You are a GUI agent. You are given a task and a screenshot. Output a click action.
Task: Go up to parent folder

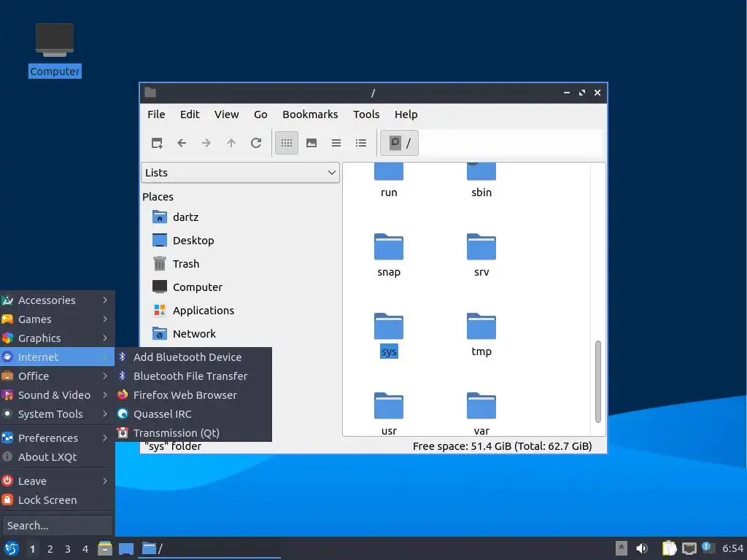(231, 143)
